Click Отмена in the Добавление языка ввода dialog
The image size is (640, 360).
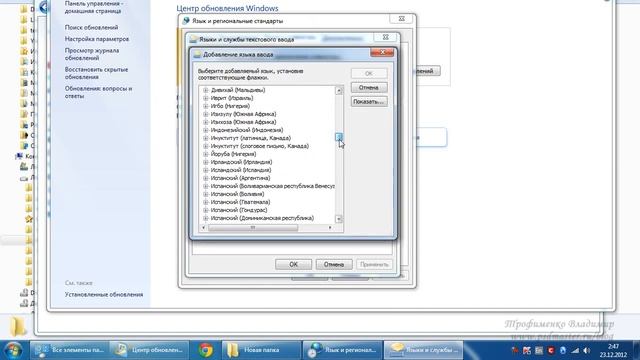click(369, 87)
